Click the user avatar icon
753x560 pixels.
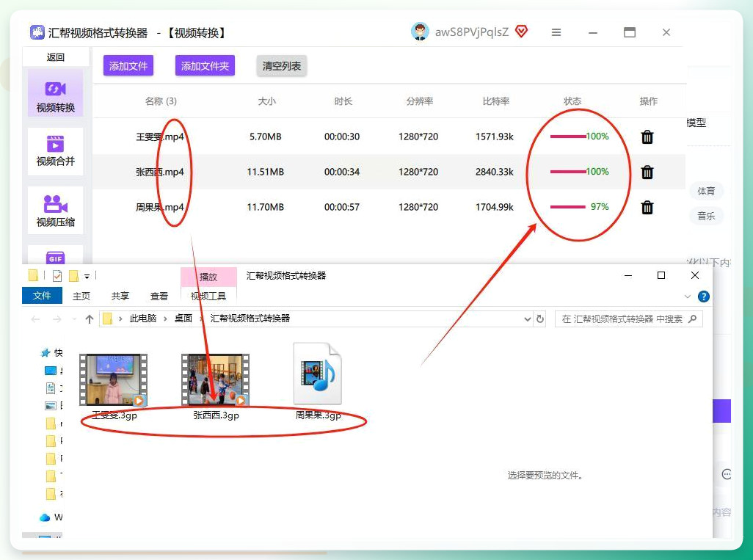pyautogui.click(x=420, y=32)
